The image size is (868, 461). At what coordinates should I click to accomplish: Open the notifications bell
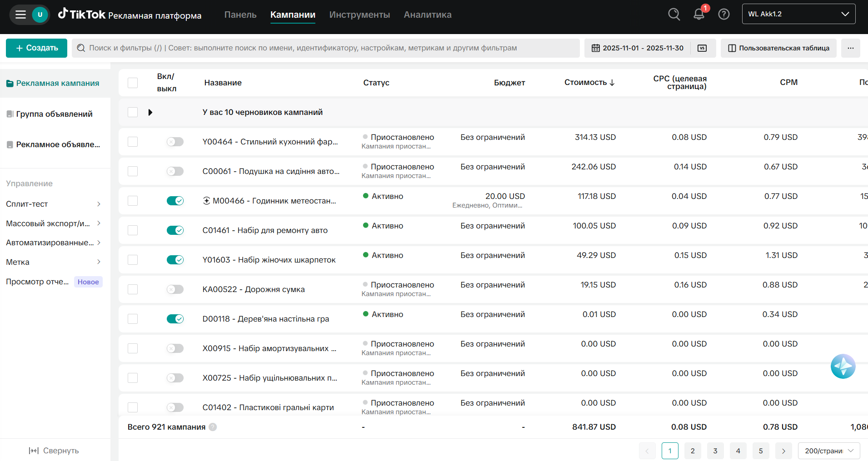click(699, 15)
